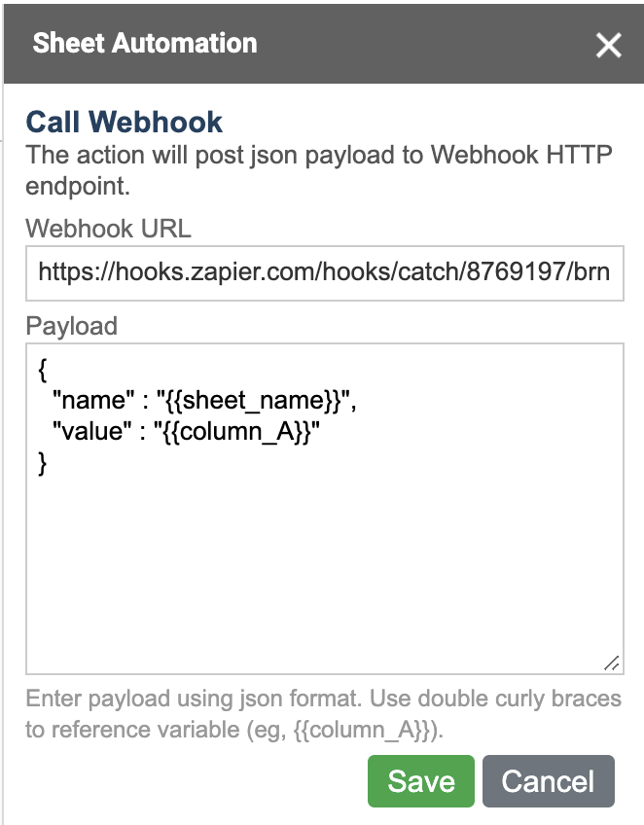Click the {{column_A}} example in the hint

pyautogui.click(x=363, y=731)
